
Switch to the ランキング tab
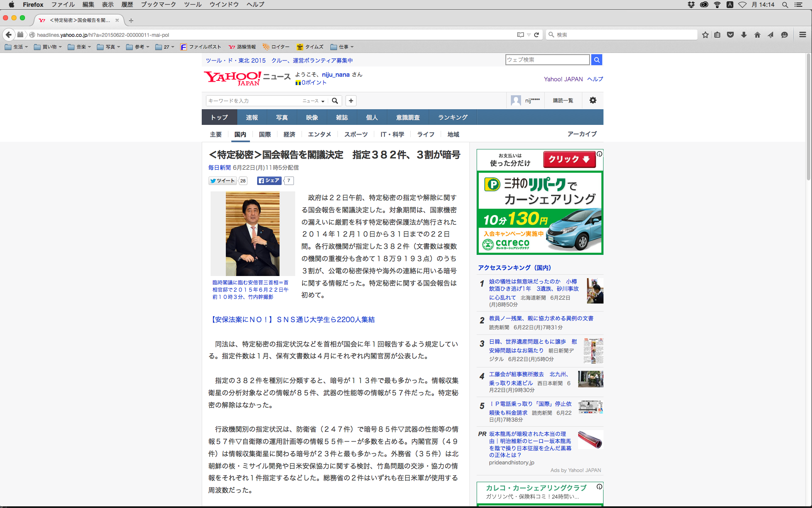(453, 117)
